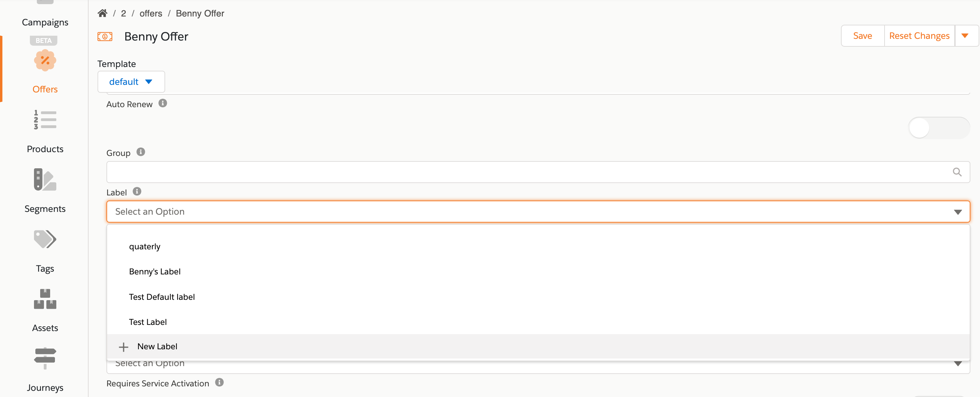Open Tags from the sidebar icon

(x=45, y=239)
